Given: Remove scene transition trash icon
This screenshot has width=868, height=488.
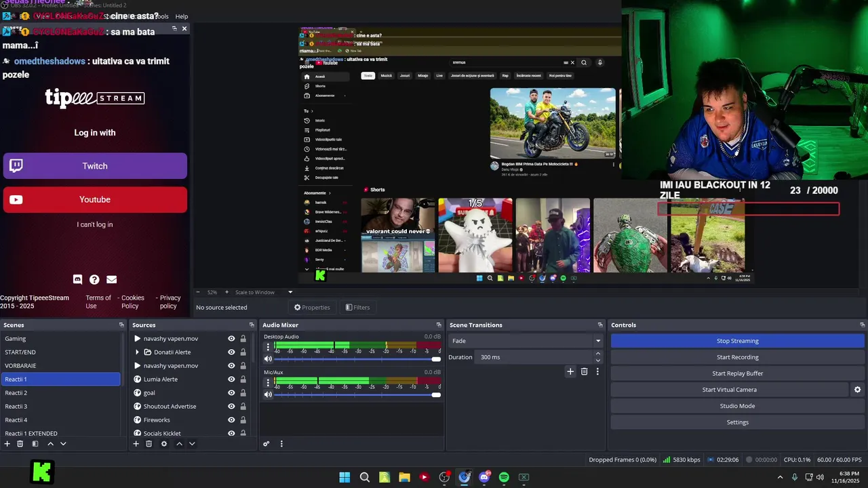Looking at the screenshot, I should 584,371.
